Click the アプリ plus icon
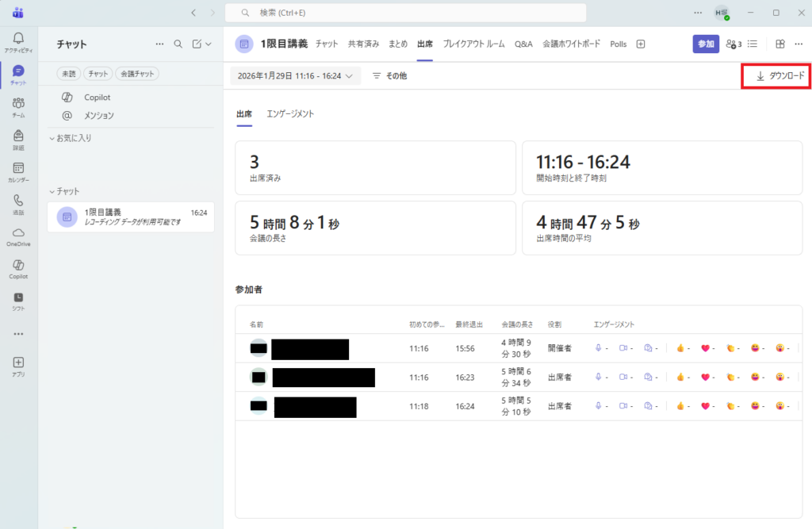Image resolution: width=812 pixels, height=529 pixels. pos(18,365)
